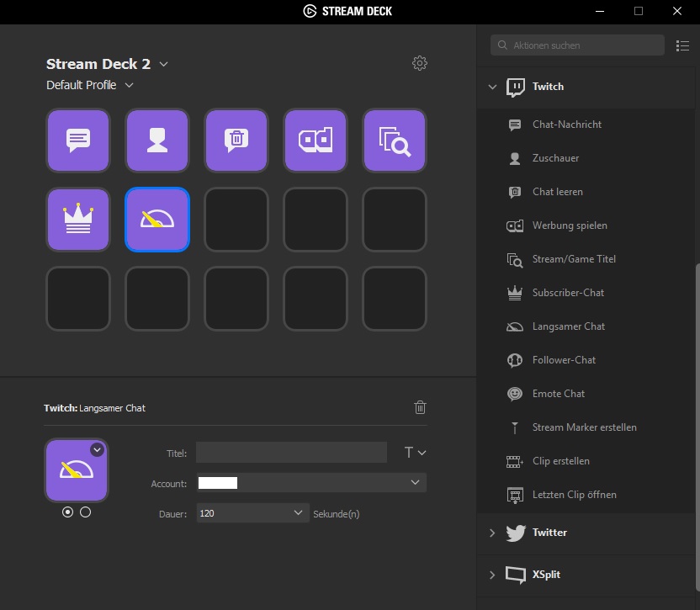
Task: Select the Zuschauer person key in the grid
Action: 157,141
